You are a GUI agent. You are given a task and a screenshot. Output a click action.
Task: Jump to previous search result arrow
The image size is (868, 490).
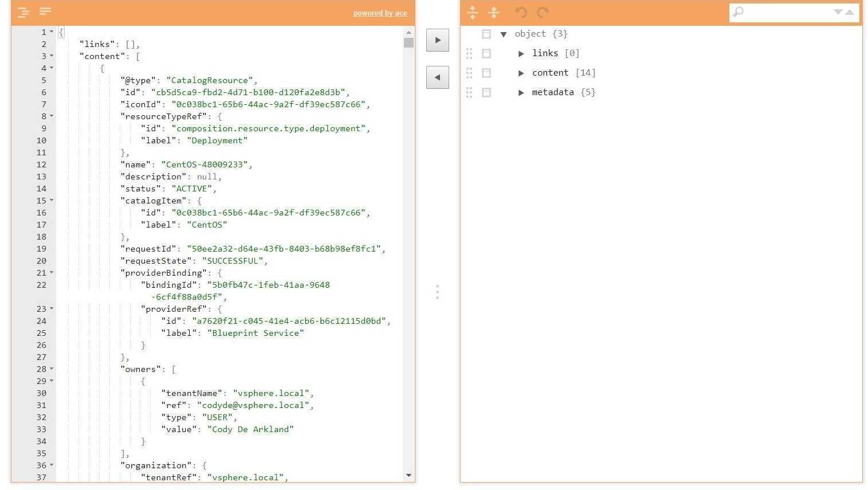coord(850,12)
